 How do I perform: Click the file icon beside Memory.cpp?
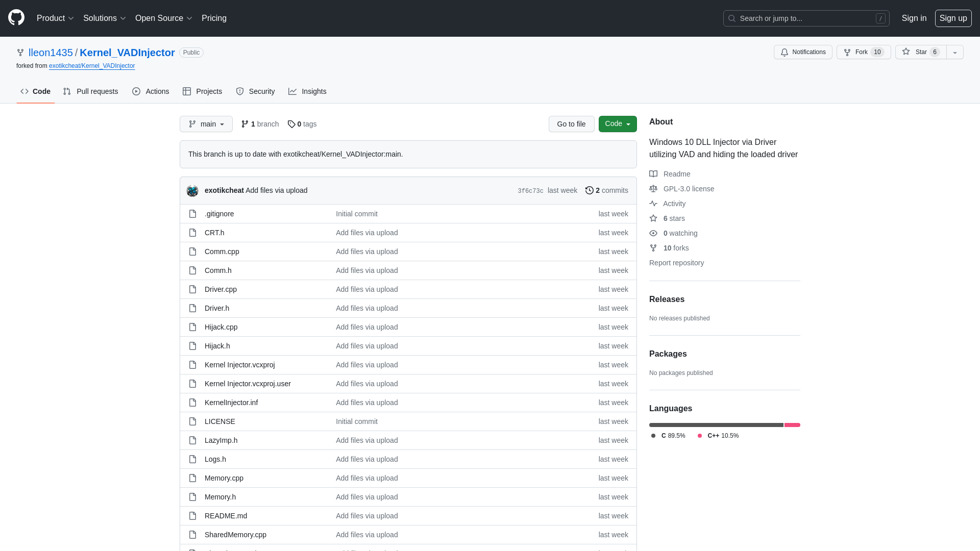click(x=192, y=478)
